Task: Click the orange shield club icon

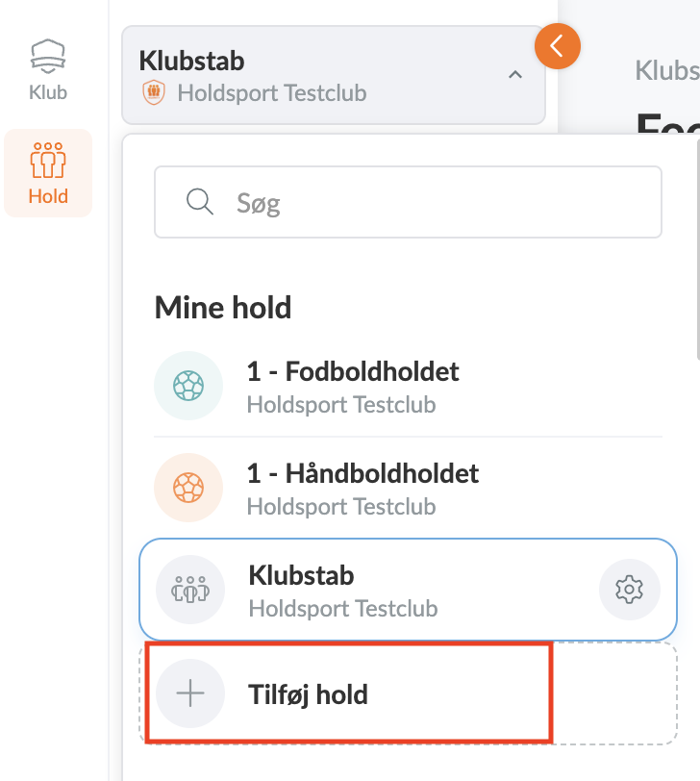Action: click(x=153, y=93)
